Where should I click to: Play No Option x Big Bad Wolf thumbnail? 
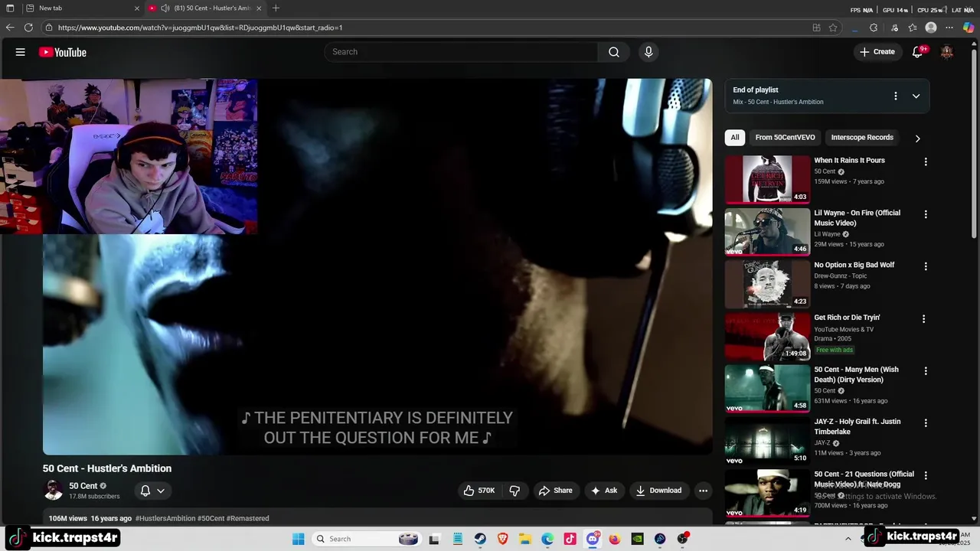pyautogui.click(x=767, y=284)
